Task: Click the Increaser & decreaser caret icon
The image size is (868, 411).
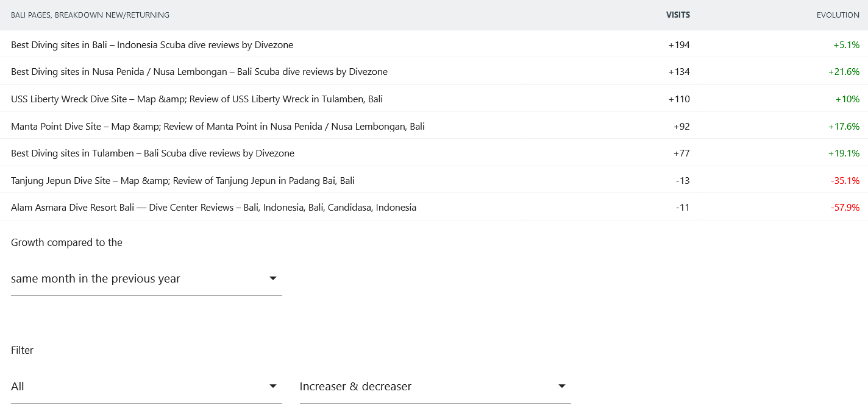Action: 561,385
